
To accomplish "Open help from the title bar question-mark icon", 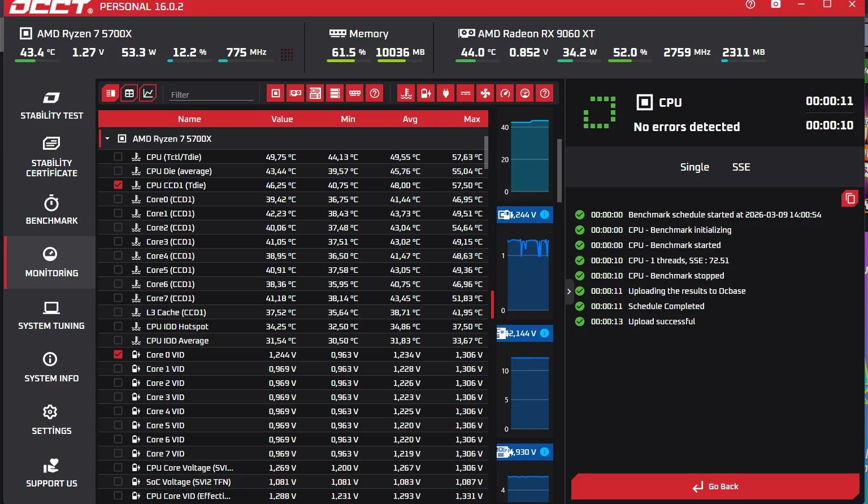I will (750, 5).
